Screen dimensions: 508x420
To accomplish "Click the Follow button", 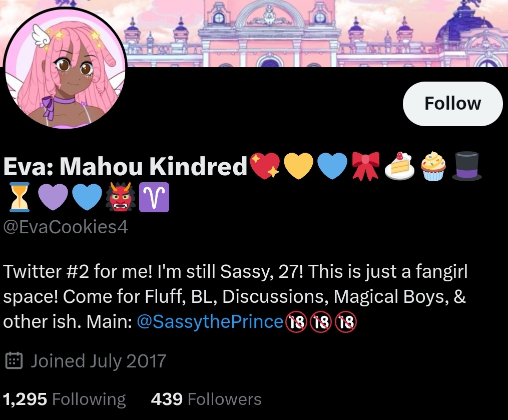I will [x=452, y=104].
